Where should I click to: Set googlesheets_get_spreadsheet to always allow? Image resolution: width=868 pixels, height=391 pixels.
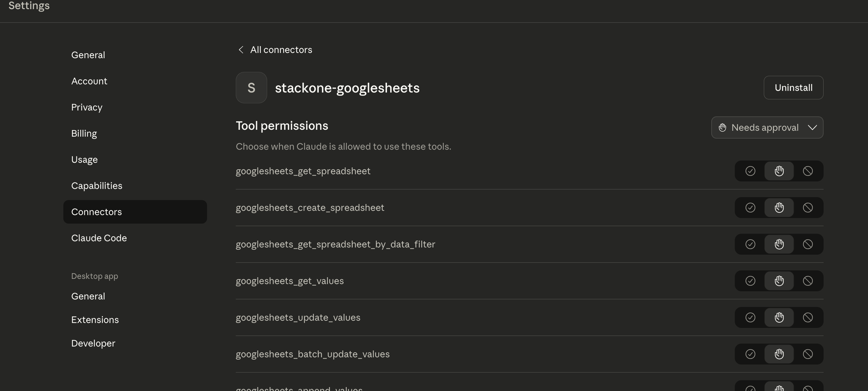coord(750,171)
